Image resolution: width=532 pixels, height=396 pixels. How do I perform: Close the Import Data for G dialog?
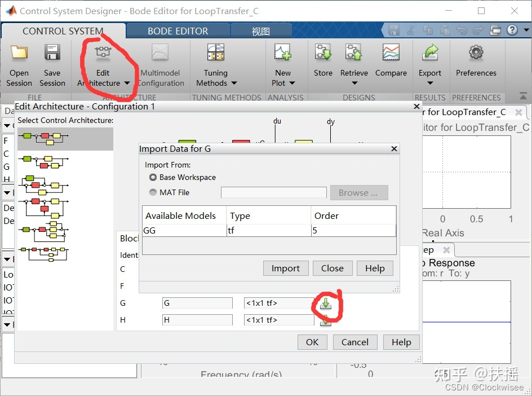(394, 149)
